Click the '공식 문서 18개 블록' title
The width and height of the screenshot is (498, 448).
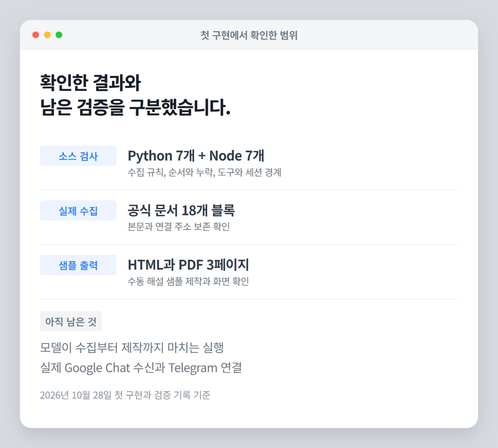181,210
